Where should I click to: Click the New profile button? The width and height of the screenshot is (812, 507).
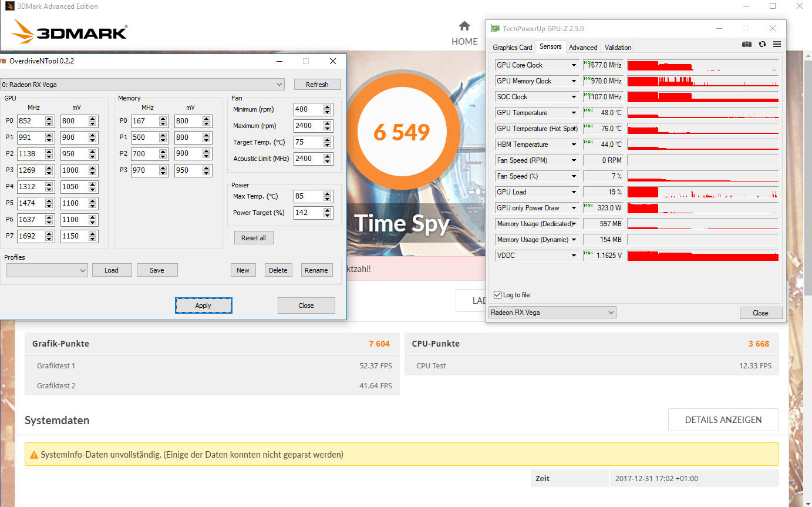click(243, 270)
